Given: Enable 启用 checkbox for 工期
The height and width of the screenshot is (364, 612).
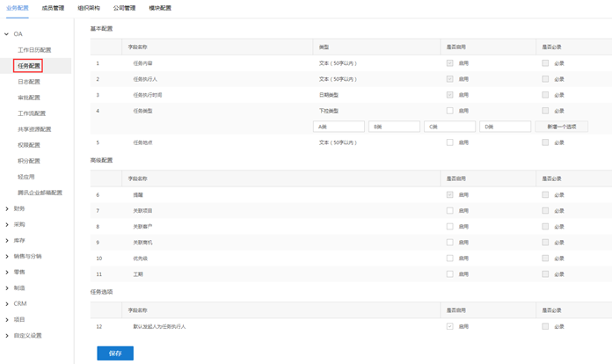Looking at the screenshot, I should pos(449,273).
